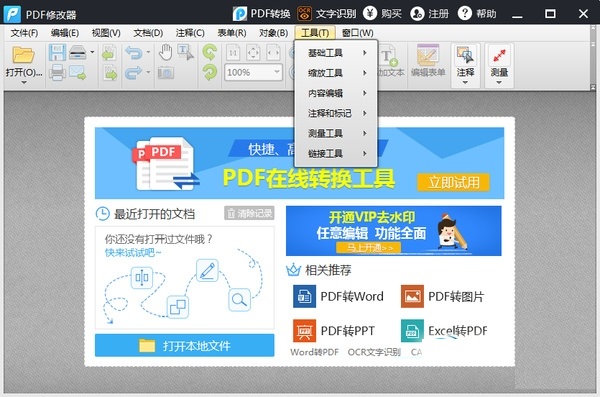
Task: Click the 马上开通>> button on VIP banner
Action: coord(369,248)
